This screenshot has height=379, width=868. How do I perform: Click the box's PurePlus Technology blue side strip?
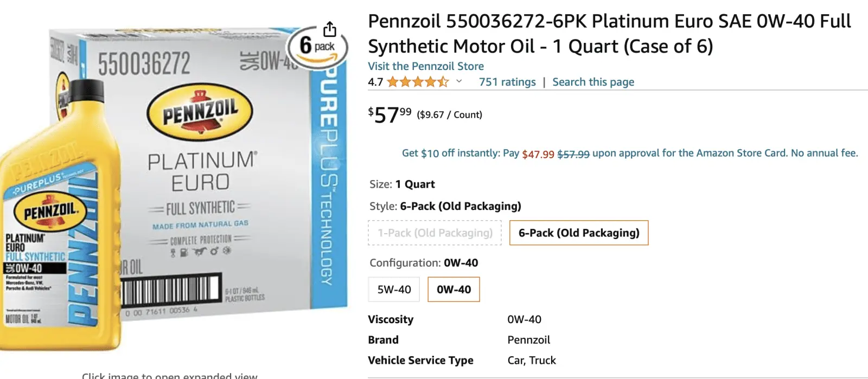(327, 184)
